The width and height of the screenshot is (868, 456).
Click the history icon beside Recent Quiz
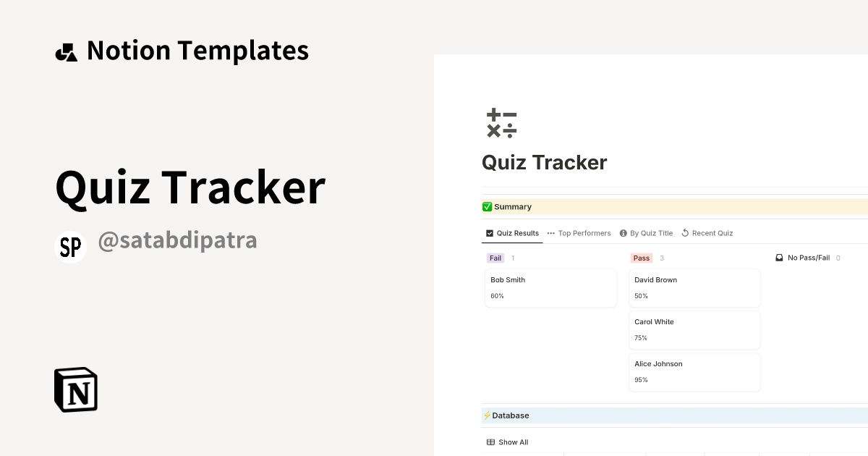(x=684, y=232)
